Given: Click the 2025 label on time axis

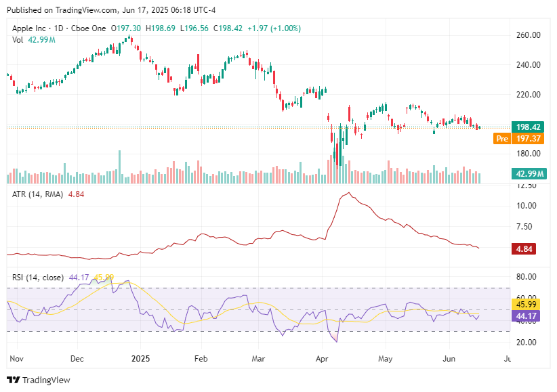Looking at the screenshot, I should click(x=141, y=359).
